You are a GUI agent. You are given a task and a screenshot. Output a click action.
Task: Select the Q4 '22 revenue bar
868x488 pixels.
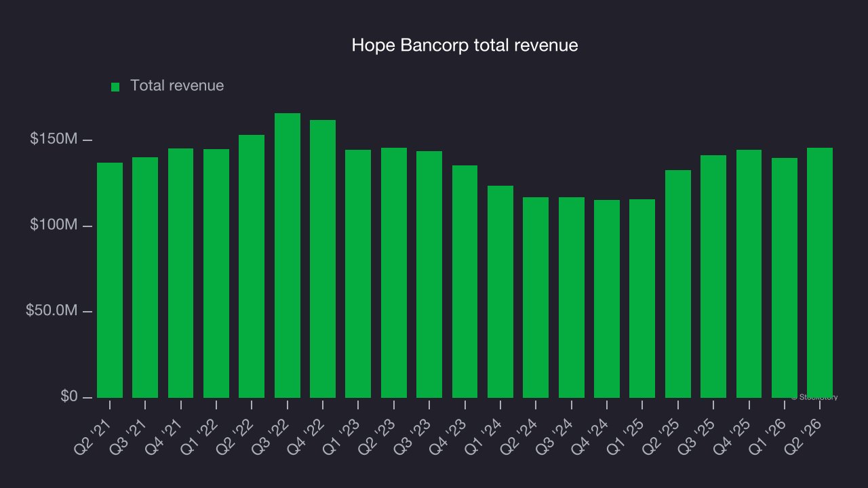pyautogui.click(x=323, y=259)
